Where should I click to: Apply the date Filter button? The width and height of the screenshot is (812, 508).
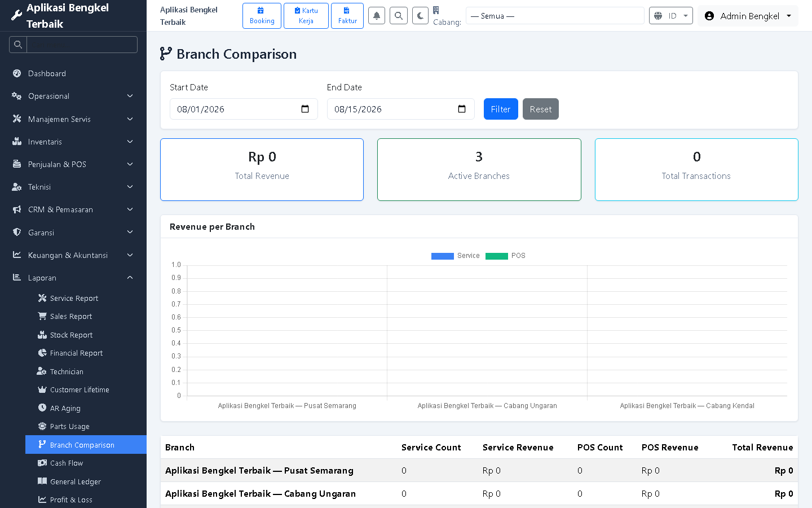[501, 109]
